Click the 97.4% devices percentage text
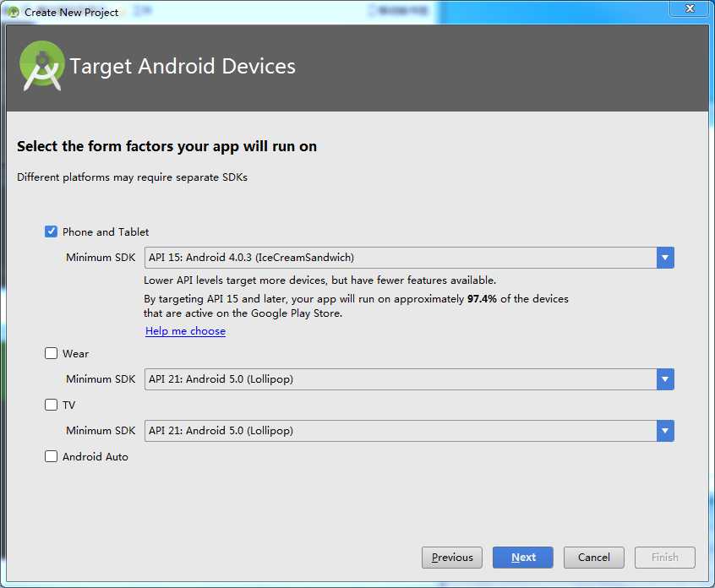This screenshot has height=588, width=715. coord(482,299)
